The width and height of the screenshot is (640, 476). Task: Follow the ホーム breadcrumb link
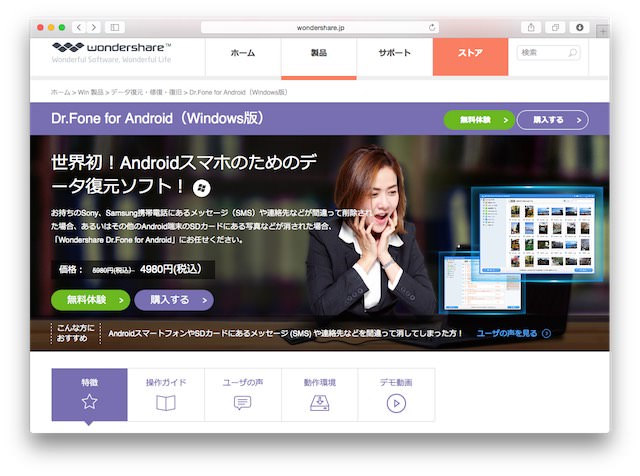pos(60,92)
